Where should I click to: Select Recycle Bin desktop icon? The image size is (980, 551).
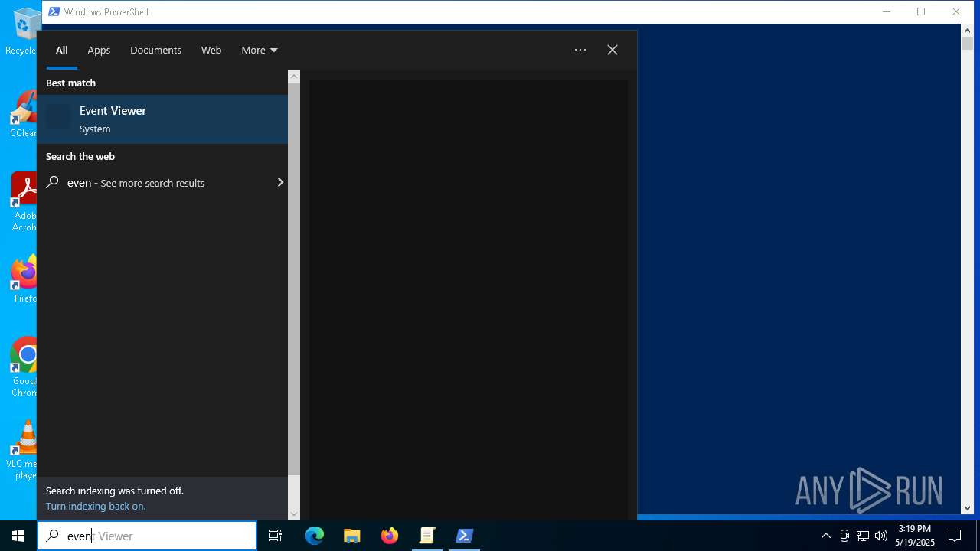pos(23,31)
